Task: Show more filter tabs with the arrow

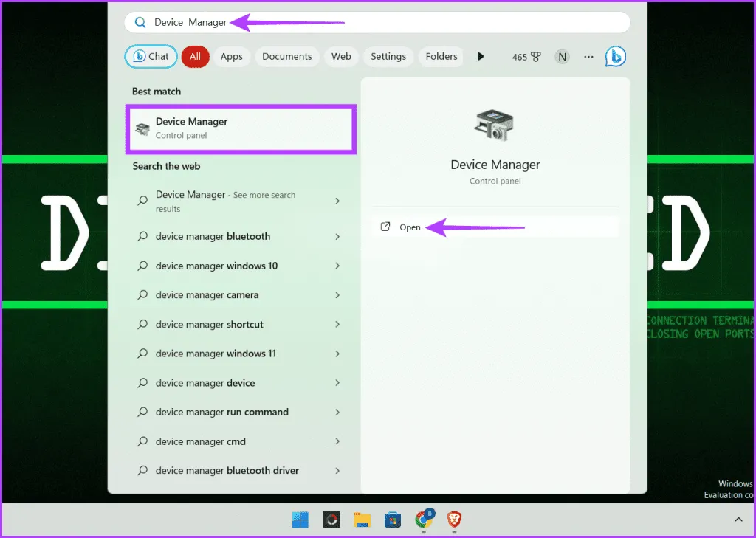Action: (x=481, y=57)
